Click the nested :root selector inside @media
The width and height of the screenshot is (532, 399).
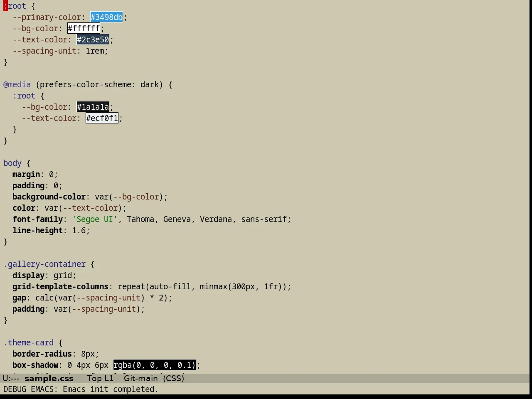(x=24, y=96)
